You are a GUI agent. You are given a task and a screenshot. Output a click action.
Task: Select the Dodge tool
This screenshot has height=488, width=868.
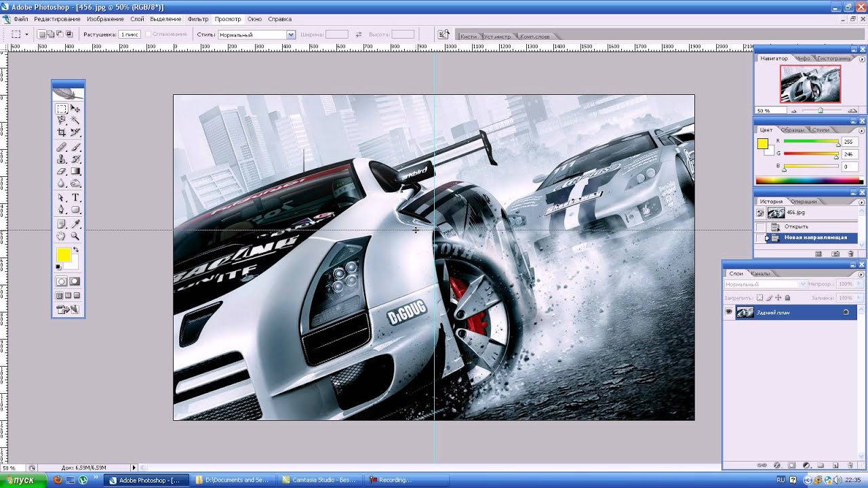(75, 183)
